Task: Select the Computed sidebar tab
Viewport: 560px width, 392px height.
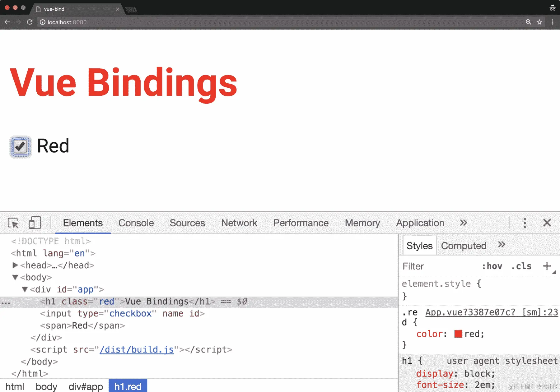Action: pyautogui.click(x=464, y=246)
